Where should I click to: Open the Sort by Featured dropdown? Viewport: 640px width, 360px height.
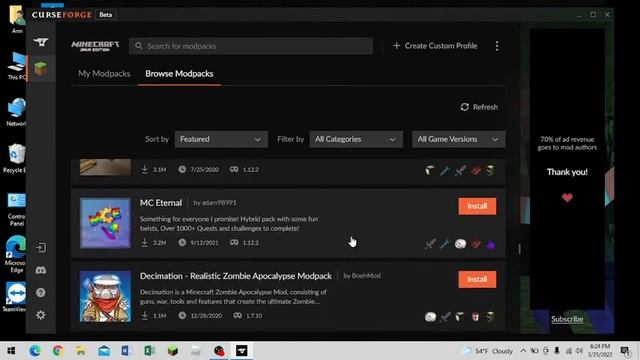click(221, 139)
